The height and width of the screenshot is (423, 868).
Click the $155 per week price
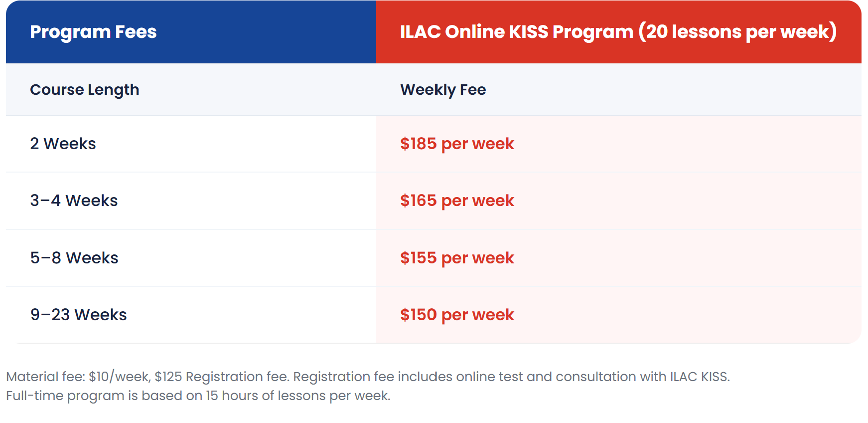[457, 258]
